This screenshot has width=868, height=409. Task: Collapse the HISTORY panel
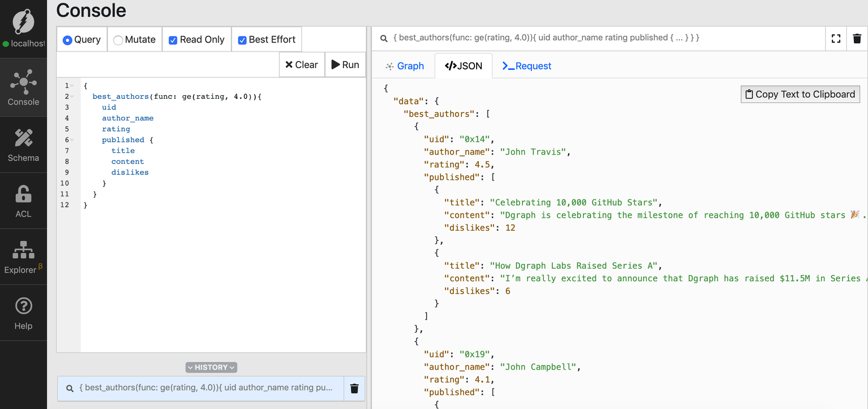pyautogui.click(x=211, y=367)
